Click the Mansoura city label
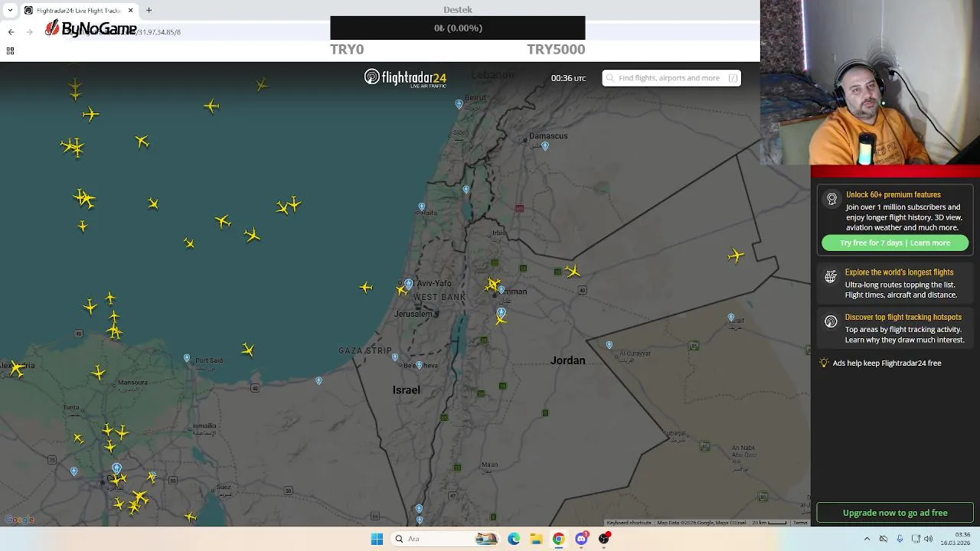The image size is (980, 551). coord(132,383)
